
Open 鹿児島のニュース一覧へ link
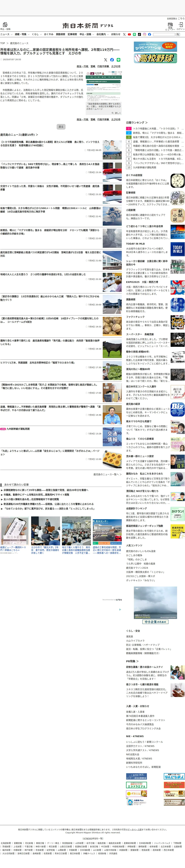tap(107, 474)
